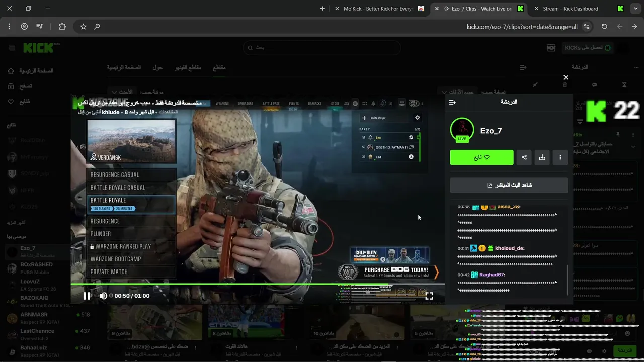
Task: Click the kick.com URL in the address bar
Action: [x=522, y=27]
